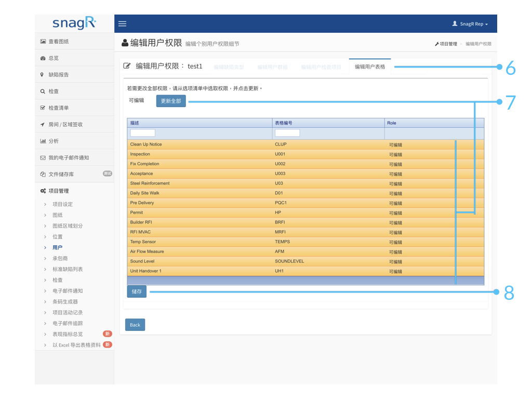Open the SnagR Rep user dropdown
532x399 pixels.
(x=470, y=24)
